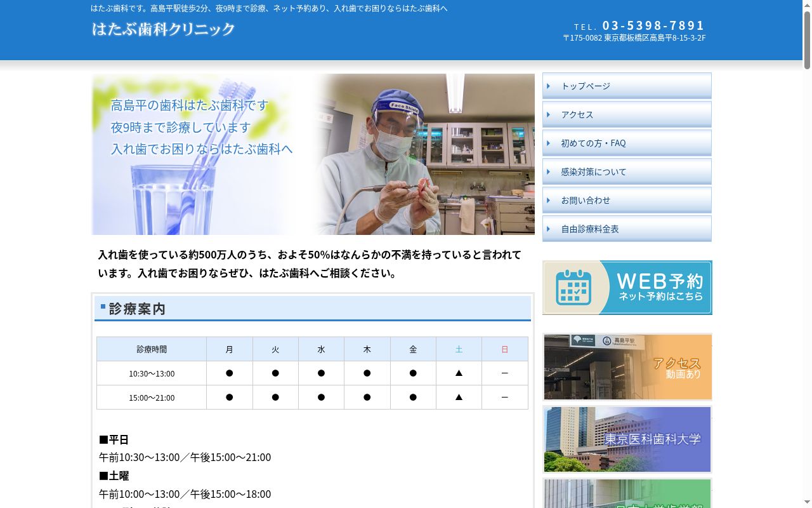View 感染対策について page
The image size is (812, 508).
[627, 171]
